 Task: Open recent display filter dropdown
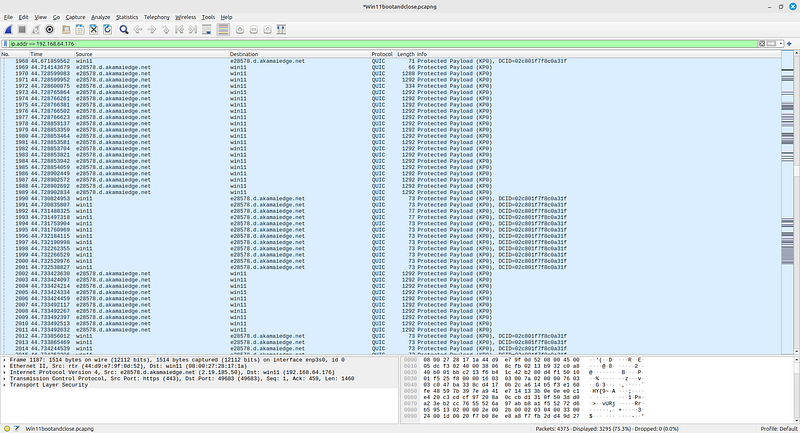click(781, 44)
